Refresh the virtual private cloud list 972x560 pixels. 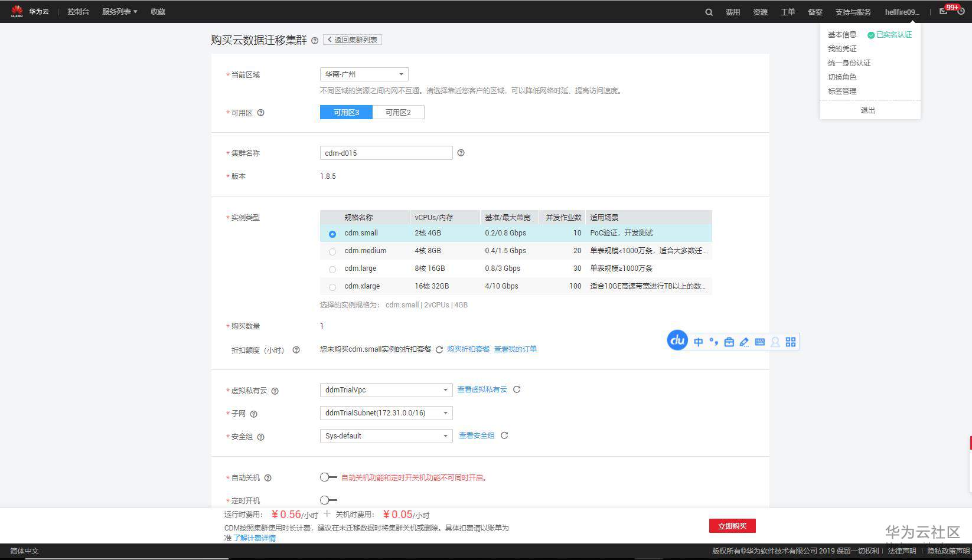point(517,389)
